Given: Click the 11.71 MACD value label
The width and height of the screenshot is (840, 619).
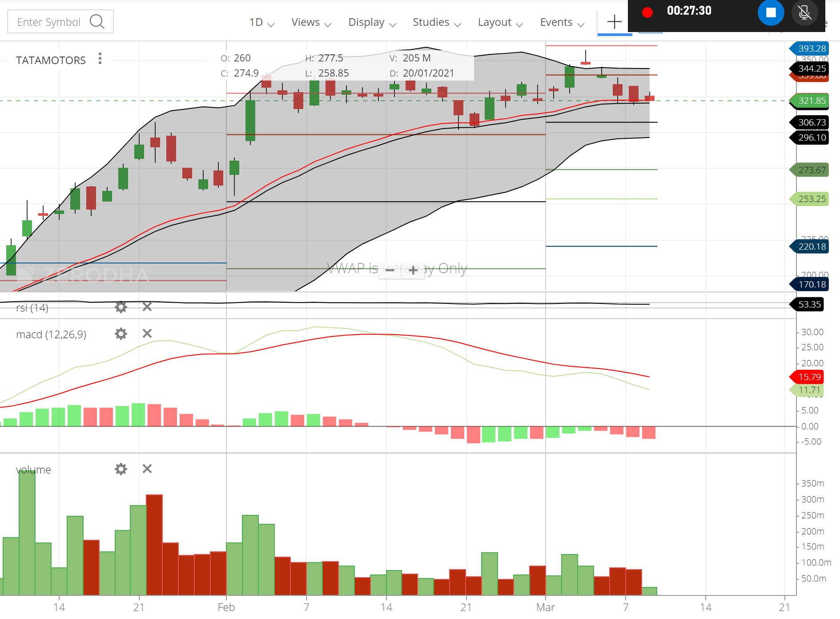Looking at the screenshot, I should click(x=807, y=390).
